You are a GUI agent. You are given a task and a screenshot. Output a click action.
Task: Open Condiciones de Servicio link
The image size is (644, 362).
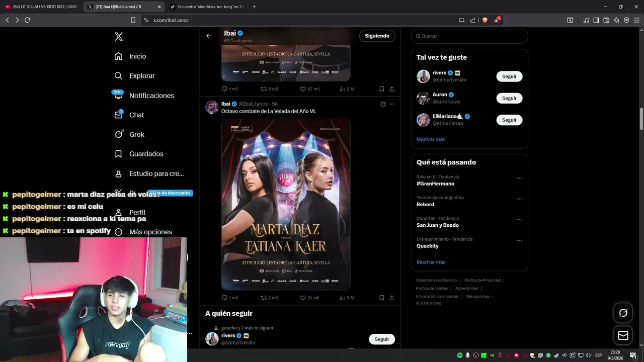(x=436, y=280)
